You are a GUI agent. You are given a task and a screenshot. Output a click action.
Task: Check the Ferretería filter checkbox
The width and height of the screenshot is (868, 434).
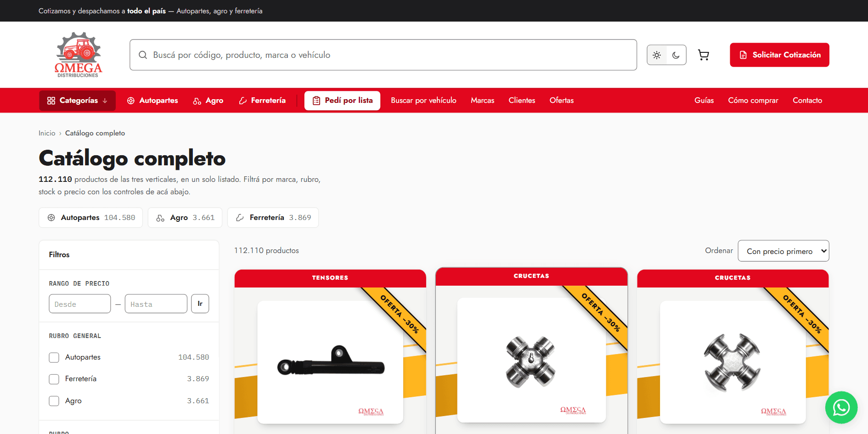(x=54, y=379)
